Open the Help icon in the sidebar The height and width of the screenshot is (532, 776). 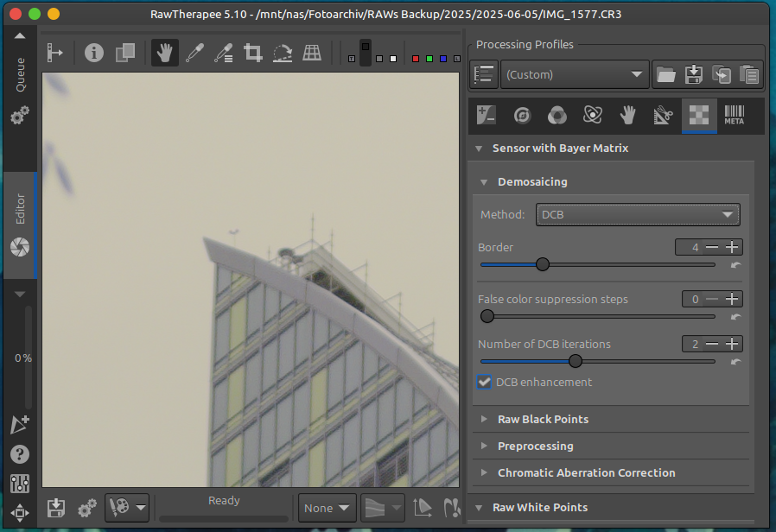20,454
